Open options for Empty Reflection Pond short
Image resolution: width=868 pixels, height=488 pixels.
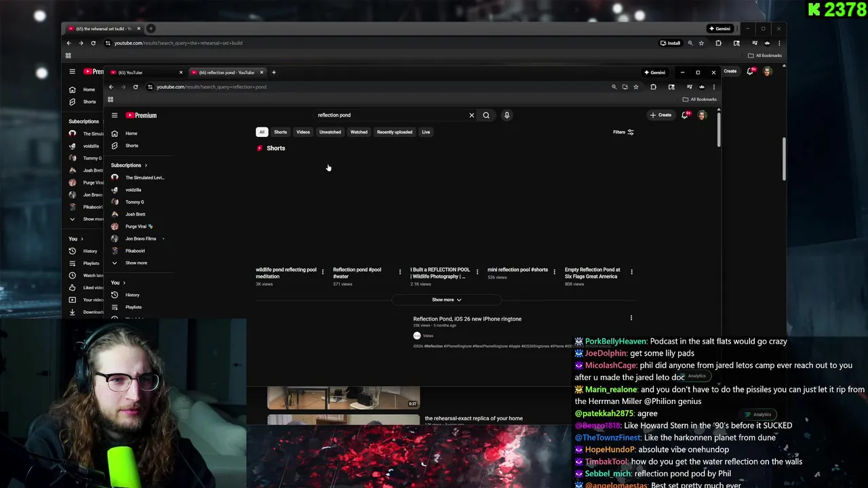pos(631,272)
